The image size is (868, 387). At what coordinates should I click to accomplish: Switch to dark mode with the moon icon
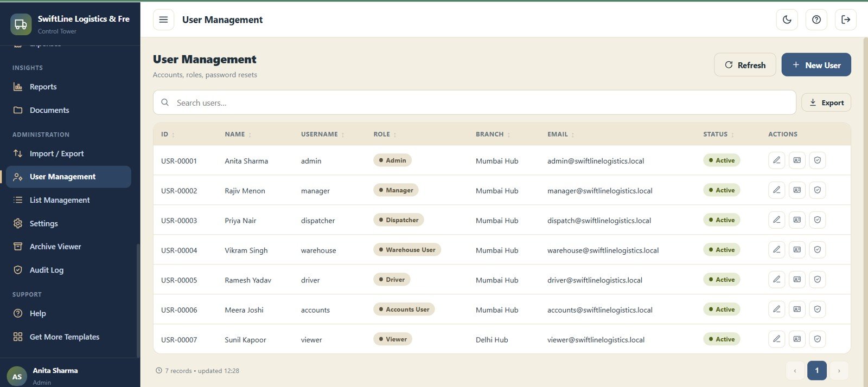787,20
